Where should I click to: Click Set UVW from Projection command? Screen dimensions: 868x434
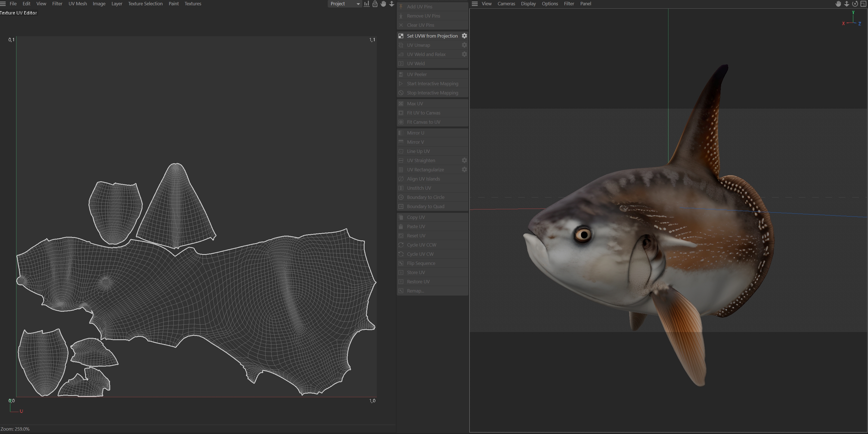pyautogui.click(x=432, y=36)
